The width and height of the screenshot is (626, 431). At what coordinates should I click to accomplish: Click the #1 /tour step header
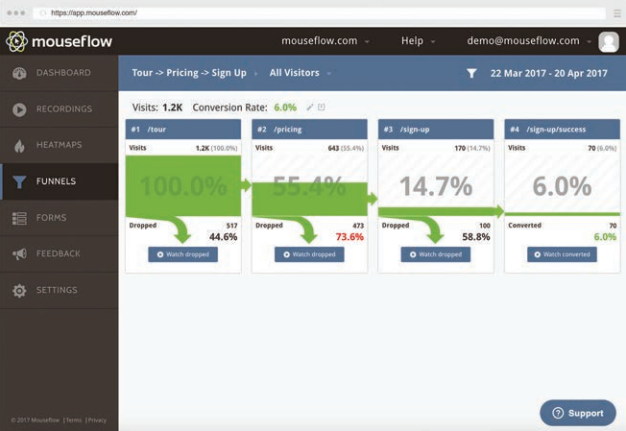[x=183, y=129]
